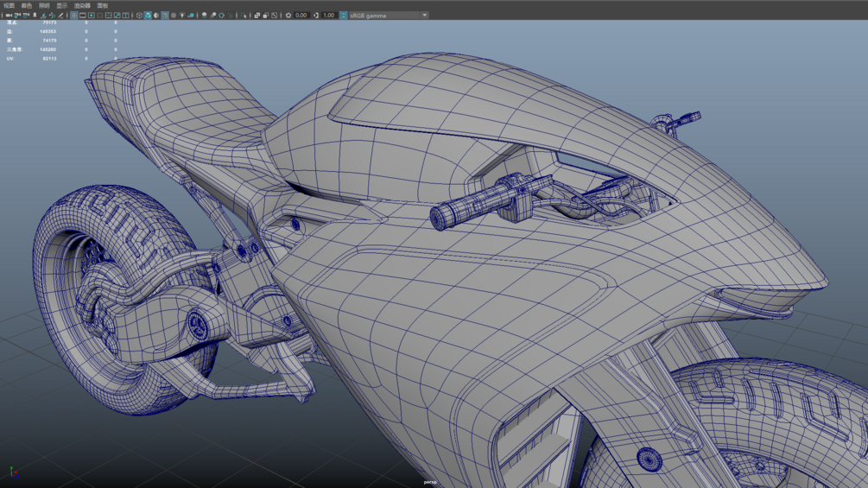Click the Shadows icon in toolbar

191,16
